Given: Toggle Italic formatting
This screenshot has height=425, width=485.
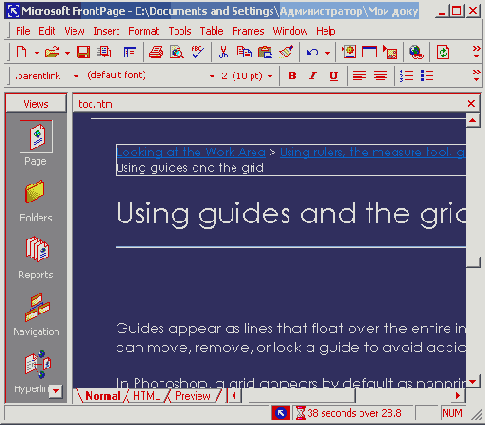Looking at the screenshot, I should tap(313, 76).
